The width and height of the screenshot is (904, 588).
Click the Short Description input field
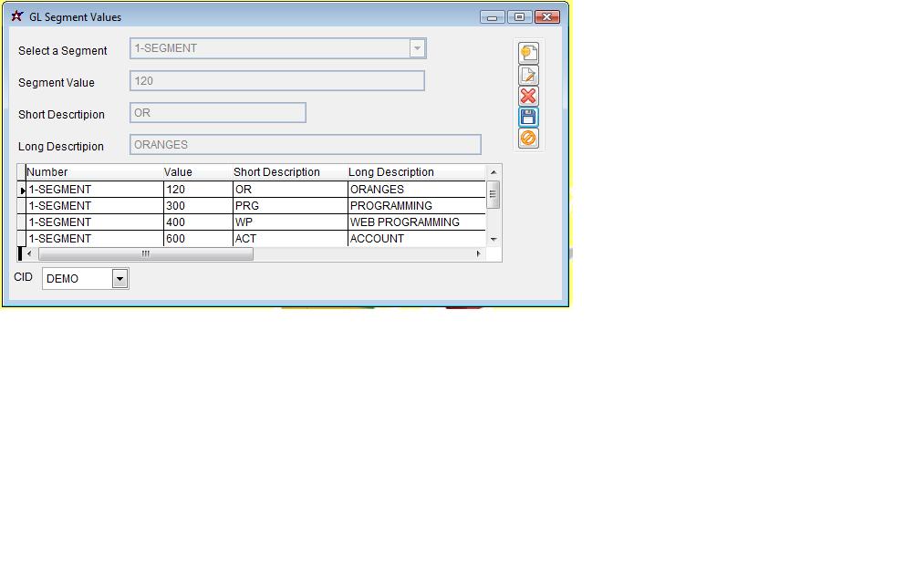coord(217,113)
